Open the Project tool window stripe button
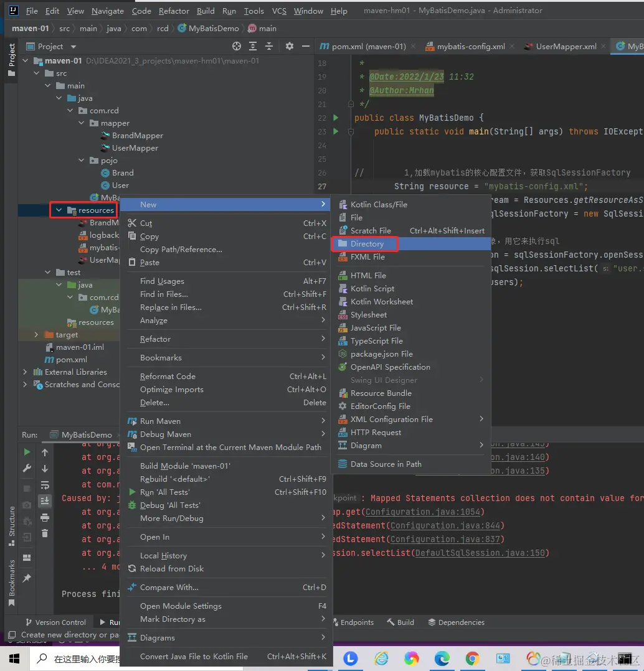The image size is (644, 671). (x=12, y=60)
